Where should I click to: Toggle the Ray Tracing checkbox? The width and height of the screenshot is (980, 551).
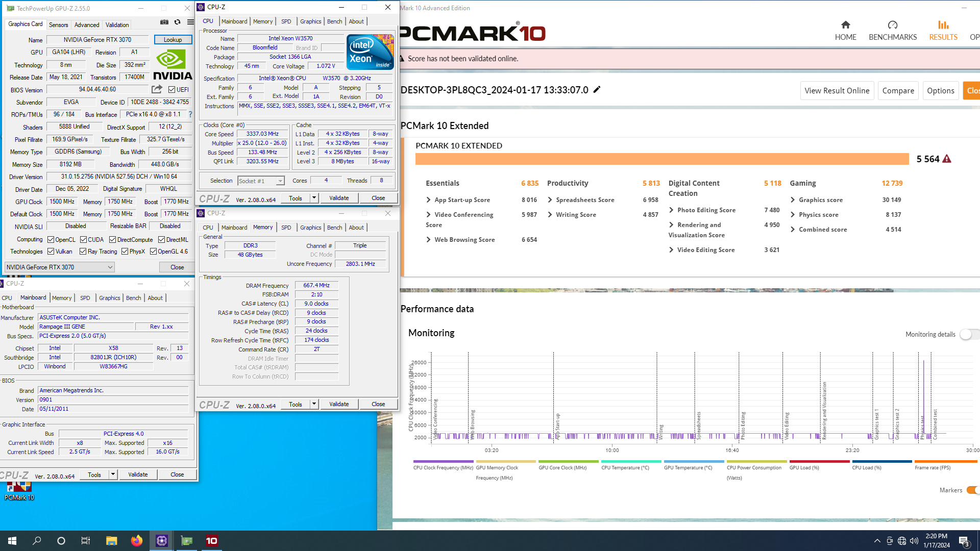tap(83, 252)
